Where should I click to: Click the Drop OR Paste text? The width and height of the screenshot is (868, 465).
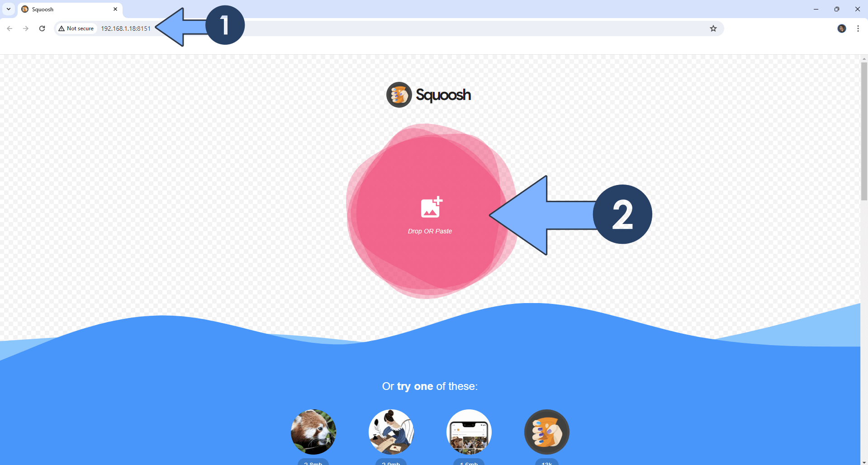tap(430, 231)
